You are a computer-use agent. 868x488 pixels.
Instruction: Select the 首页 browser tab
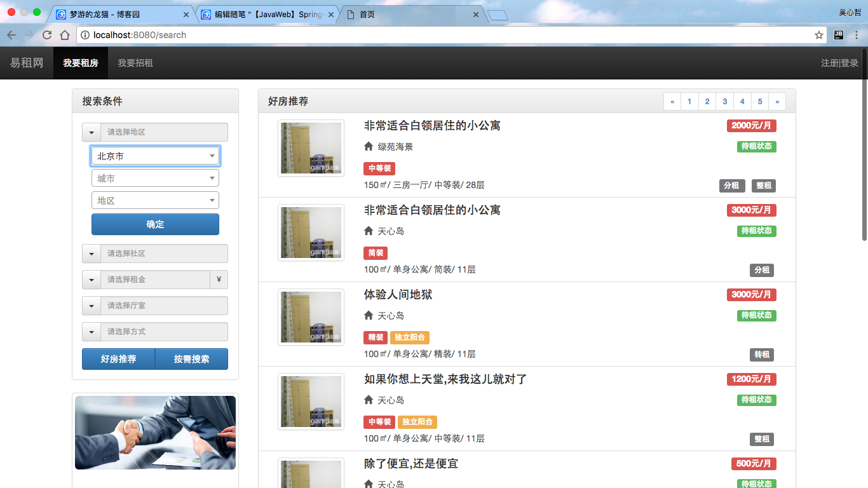pyautogui.click(x=413, y=14)
